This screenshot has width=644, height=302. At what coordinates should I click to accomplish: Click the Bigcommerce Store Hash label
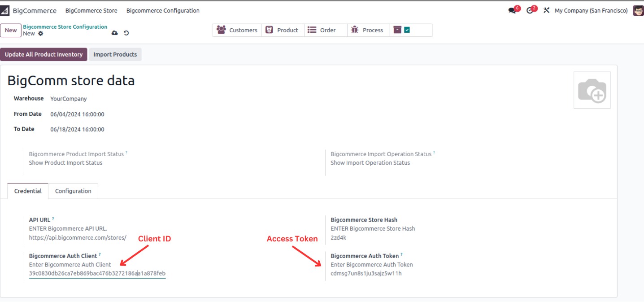tap(364, 220)
